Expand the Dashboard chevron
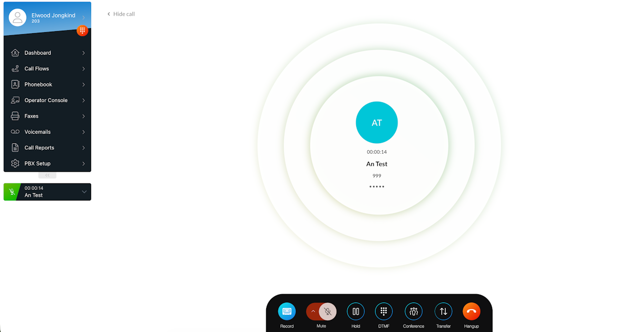 coord(84,53)
